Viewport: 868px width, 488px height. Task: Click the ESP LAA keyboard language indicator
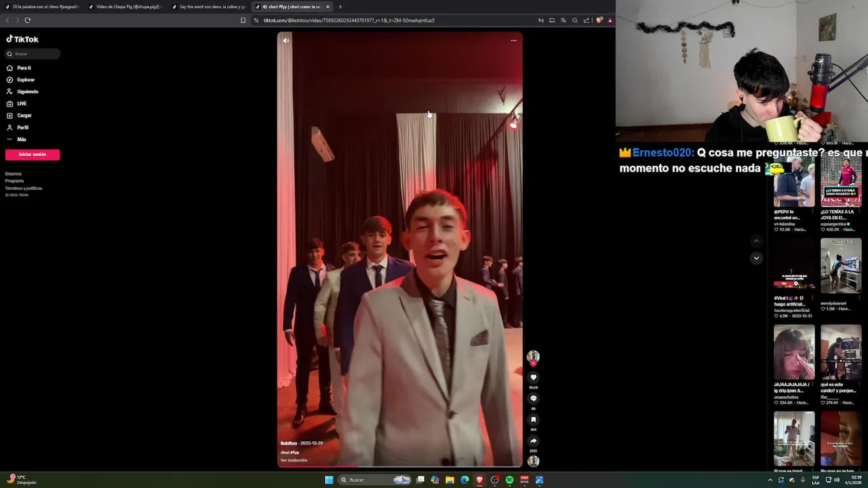(x=816, y=480)
